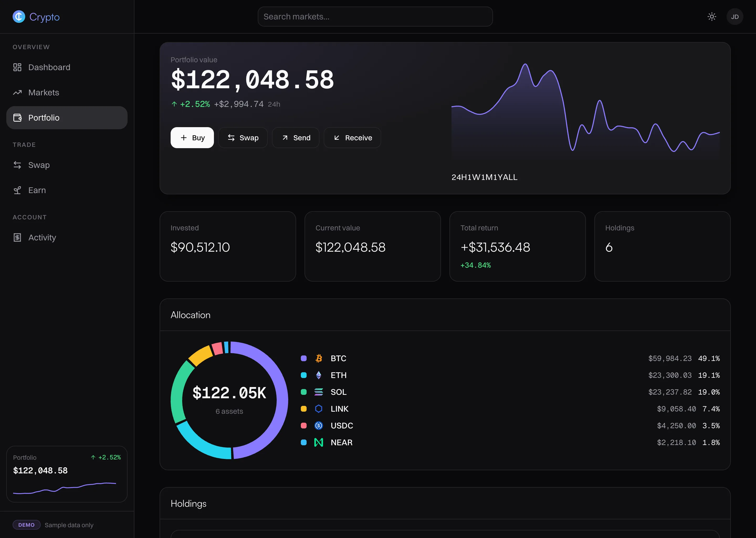Click the down-left arrow icon on Receive
Viewport: 756px width, 538px height.
click(337, 137)
